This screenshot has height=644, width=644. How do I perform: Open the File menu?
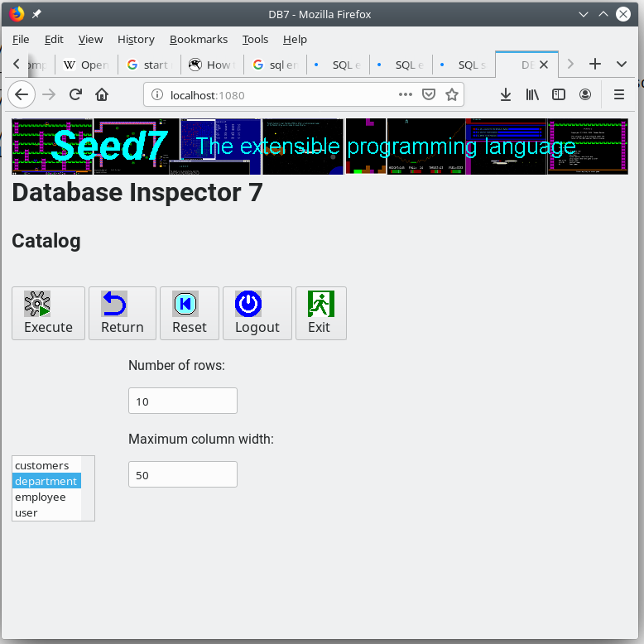point(21,40)
